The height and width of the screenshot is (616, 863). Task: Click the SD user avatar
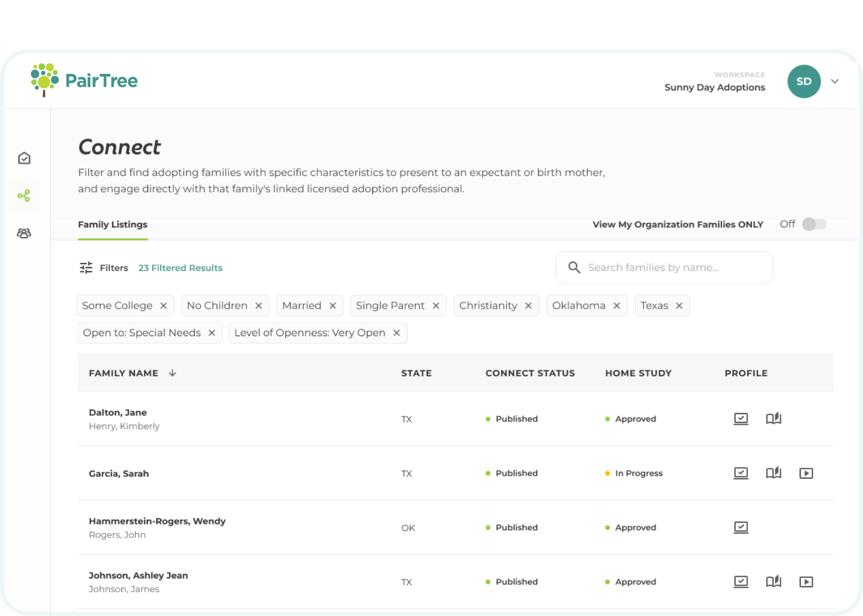[x=804, y=82]
